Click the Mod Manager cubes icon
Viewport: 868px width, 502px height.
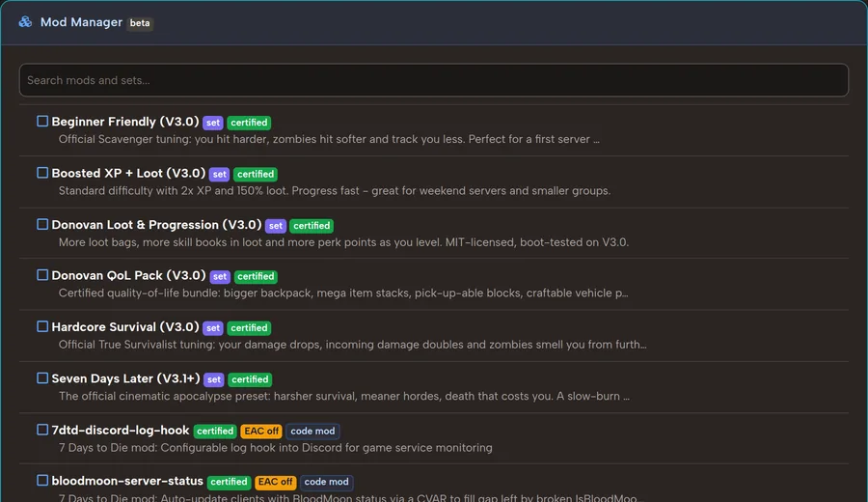(25, 22)
